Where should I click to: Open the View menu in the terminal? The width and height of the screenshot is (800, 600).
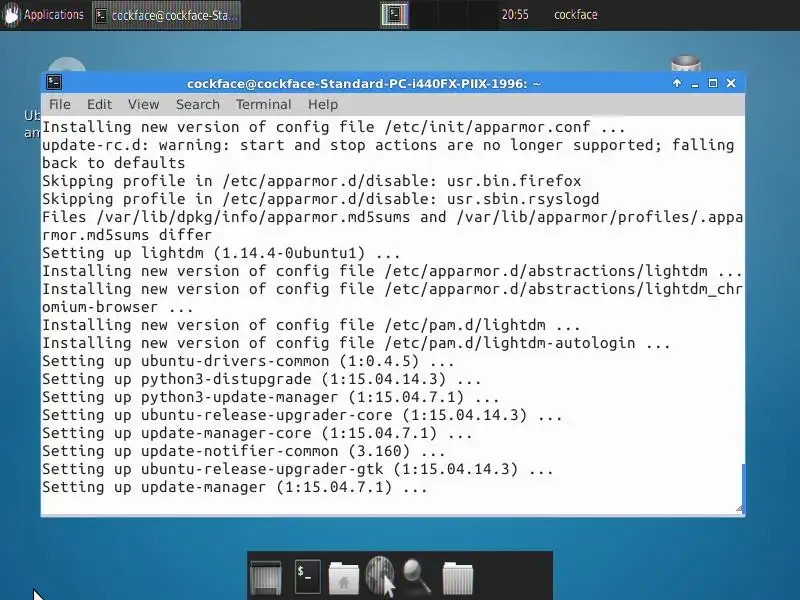tap(143, 105)
